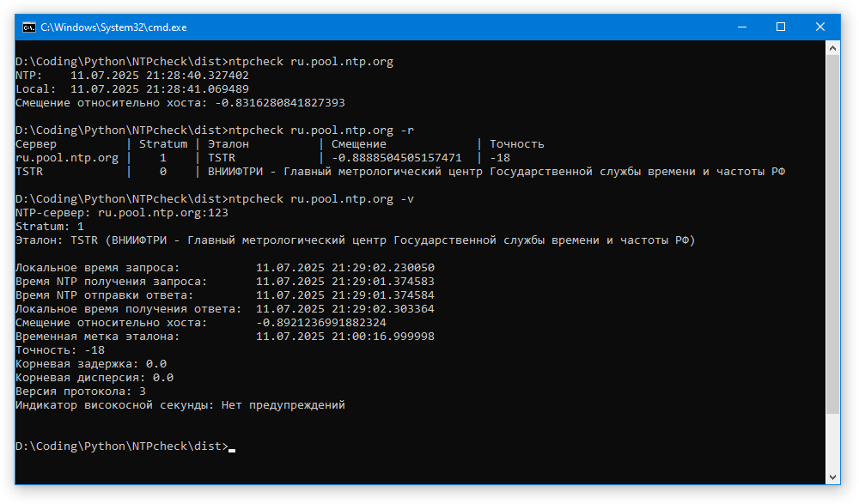859x504 pixels.
Task: Click the vertical scrollbar thumb
Action: click(833, 232)
